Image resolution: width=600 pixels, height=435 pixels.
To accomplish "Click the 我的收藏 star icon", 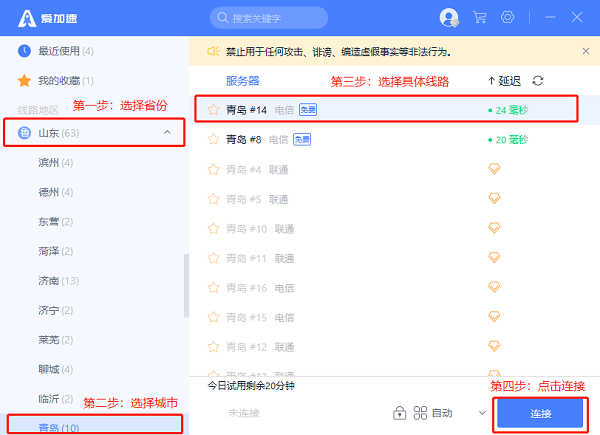I will (x=24, y=81).
